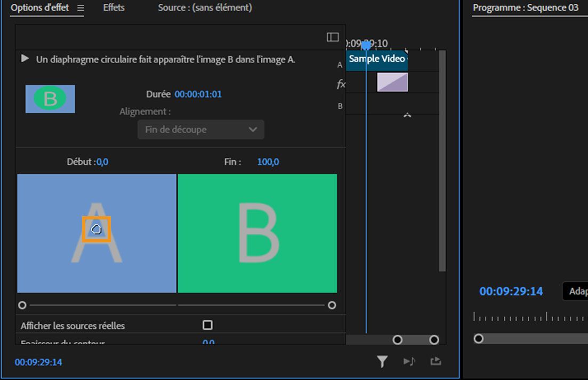Click the end slider handle under image B
The image size is (588, 380).
tap(332, 305)
